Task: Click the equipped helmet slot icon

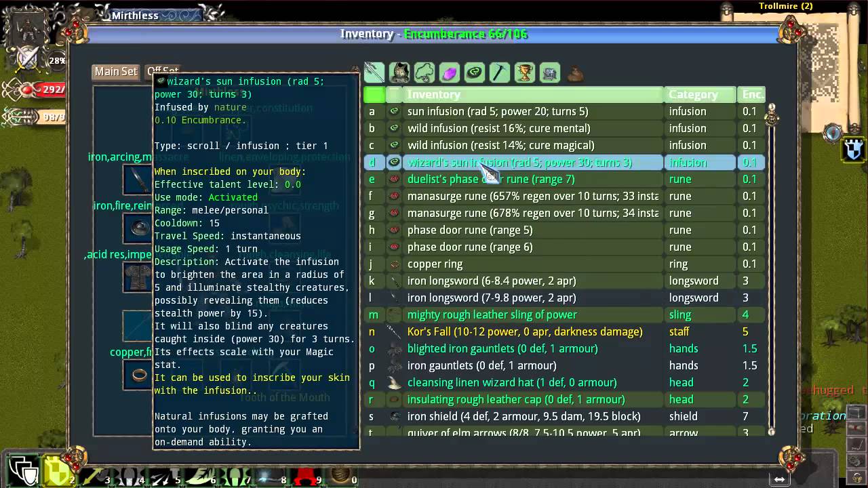Action: (139, 228)
